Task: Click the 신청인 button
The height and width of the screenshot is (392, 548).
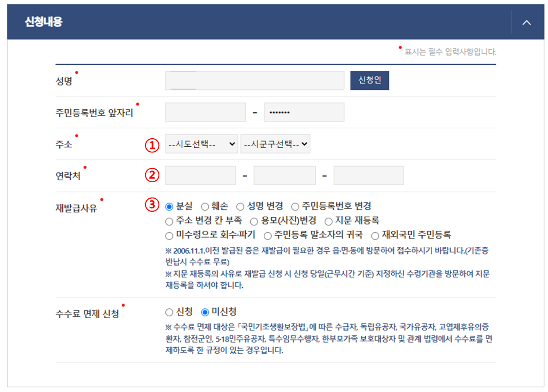Action: pos(370,80)
